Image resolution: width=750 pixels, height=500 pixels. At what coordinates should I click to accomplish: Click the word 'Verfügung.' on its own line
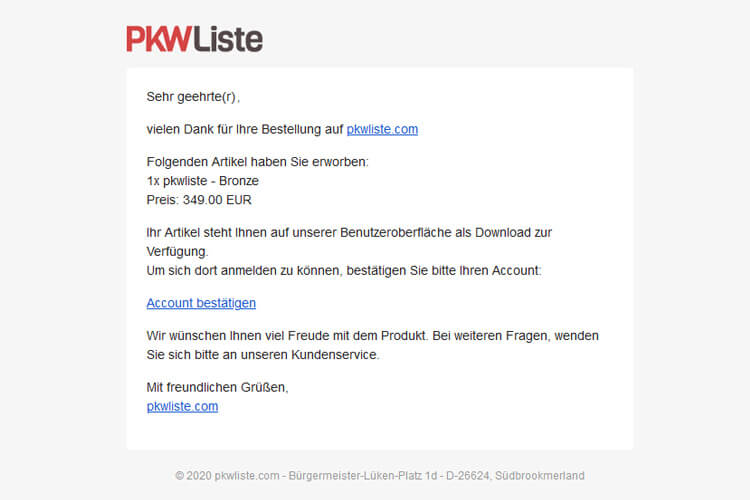click(177, 252)
